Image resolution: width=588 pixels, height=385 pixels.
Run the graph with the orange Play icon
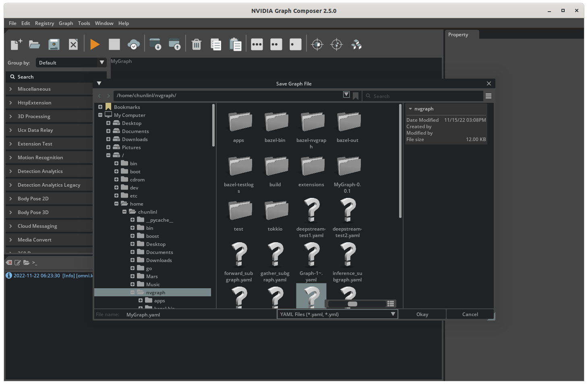click(95, 44)
